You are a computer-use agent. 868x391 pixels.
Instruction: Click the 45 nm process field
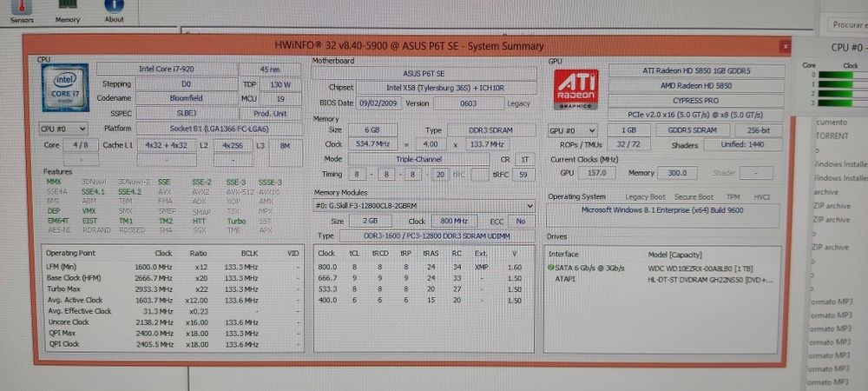click(270, 70)
